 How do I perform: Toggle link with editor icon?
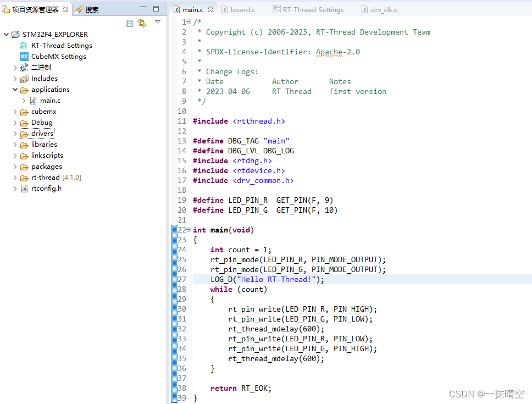[x=142, y=23]
